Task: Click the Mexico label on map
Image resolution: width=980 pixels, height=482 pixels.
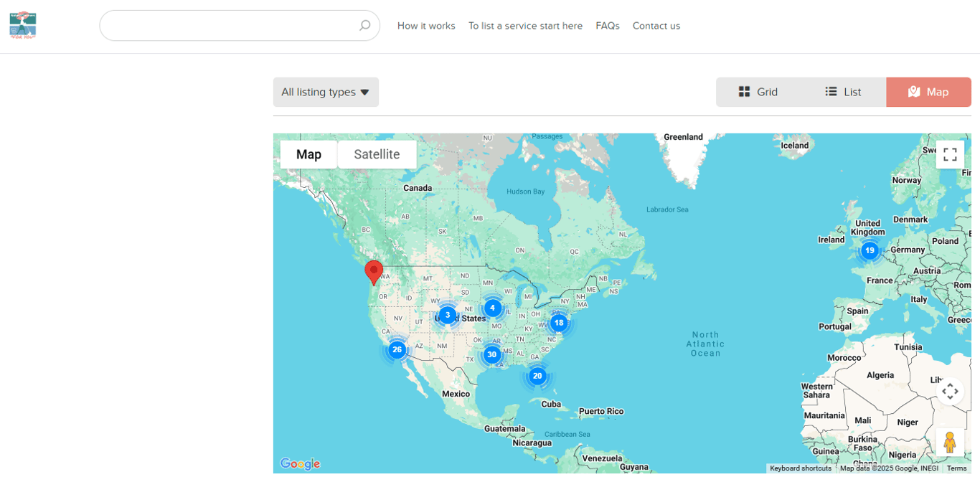Action: coord(456,394)
